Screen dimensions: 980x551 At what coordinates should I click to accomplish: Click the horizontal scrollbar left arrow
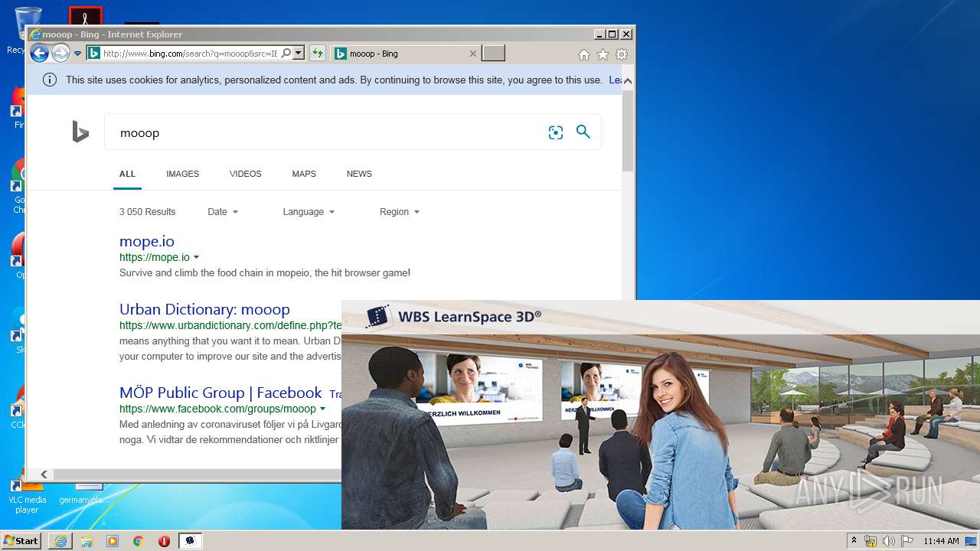click(44, 474)
